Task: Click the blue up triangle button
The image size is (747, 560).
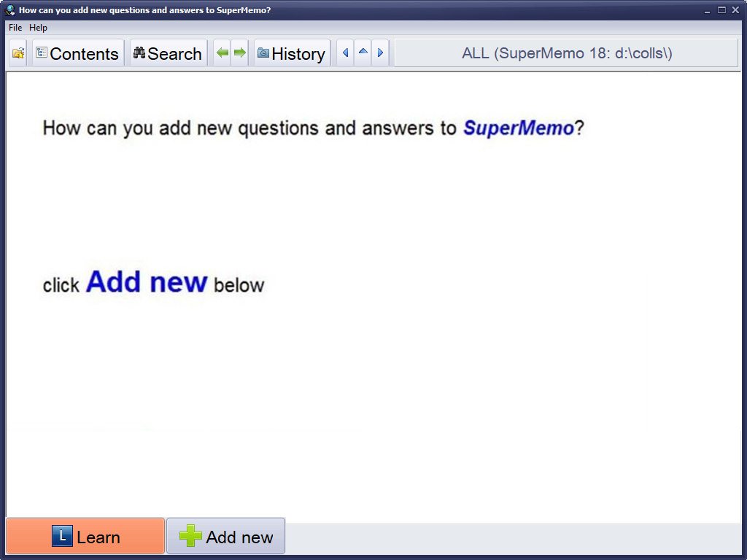Action: pos(363,53)
